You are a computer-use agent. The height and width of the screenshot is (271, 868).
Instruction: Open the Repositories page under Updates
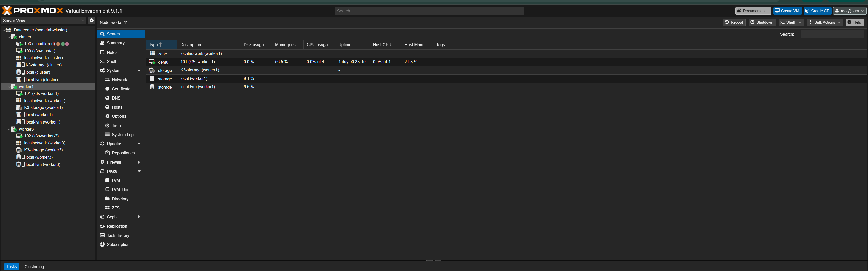click(123, 153)
